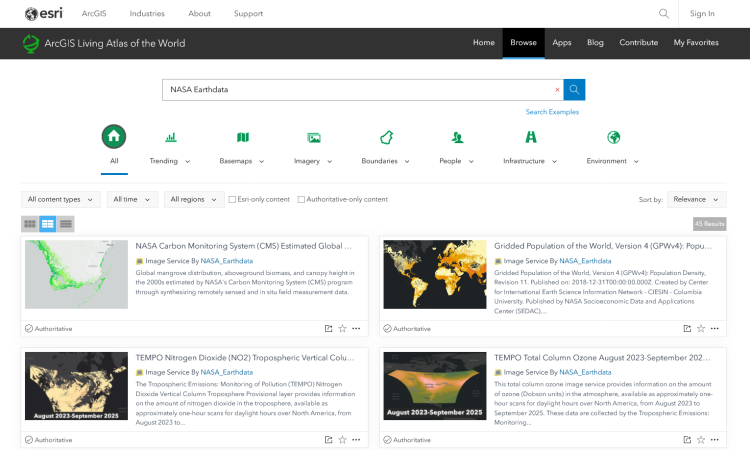
Task: Open the Contribute tab
Action: 639,43
